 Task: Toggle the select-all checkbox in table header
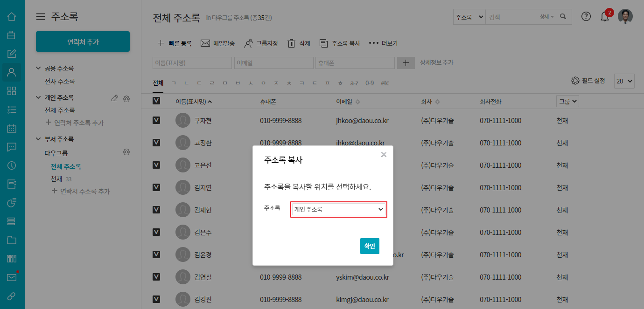click(x=156, y=101)
